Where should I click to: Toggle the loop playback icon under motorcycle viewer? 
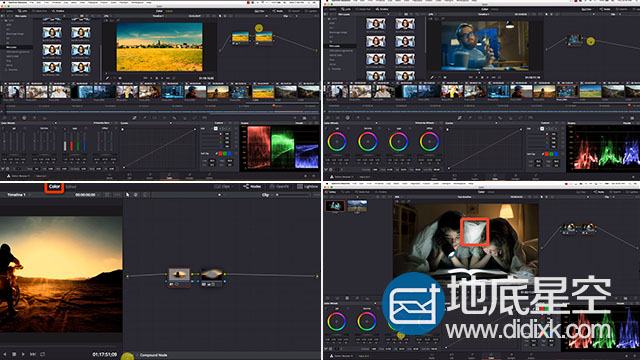click(42, 354)
